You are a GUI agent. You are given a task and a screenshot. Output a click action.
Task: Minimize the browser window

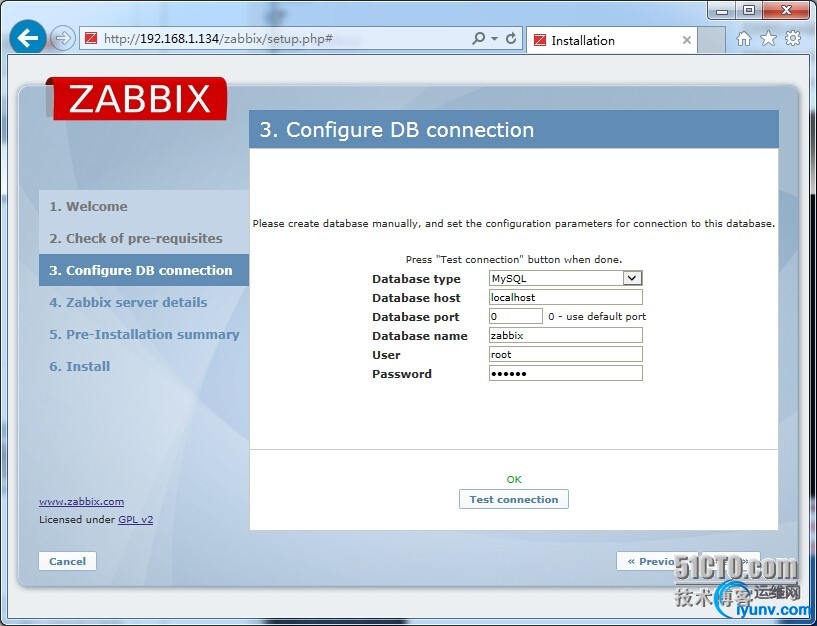(722, 11)
